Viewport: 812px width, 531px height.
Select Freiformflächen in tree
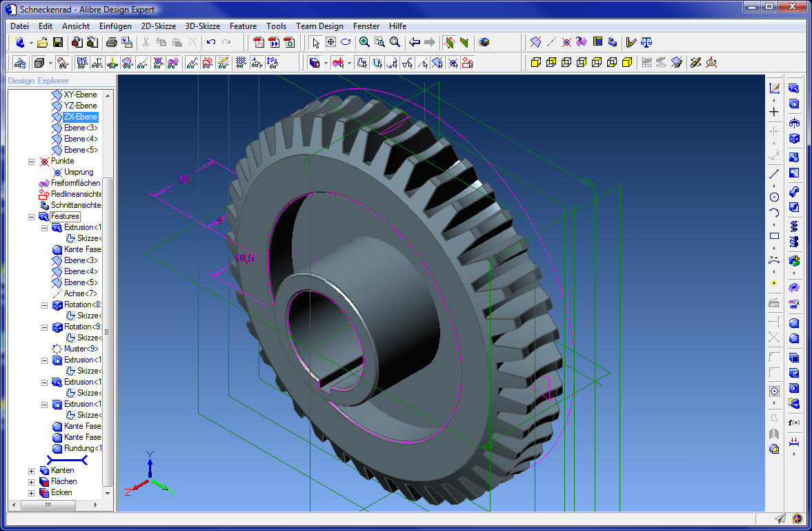76,183
